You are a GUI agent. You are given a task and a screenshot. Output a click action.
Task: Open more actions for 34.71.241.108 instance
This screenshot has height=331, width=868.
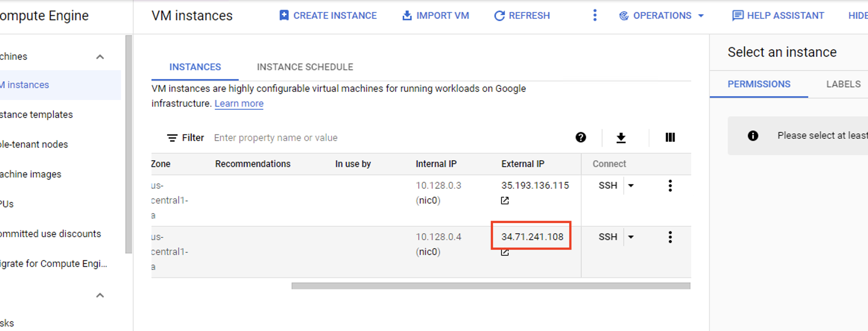point(670,237)
